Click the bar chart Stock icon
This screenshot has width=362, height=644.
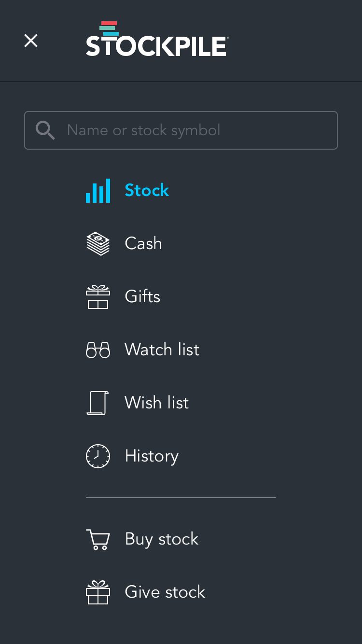[98, 191]
